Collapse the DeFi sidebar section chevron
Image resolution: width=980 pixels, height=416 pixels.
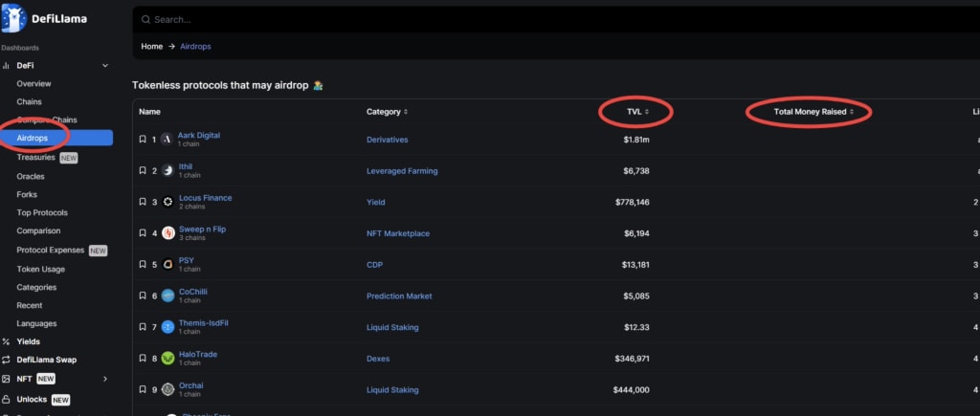105,66
